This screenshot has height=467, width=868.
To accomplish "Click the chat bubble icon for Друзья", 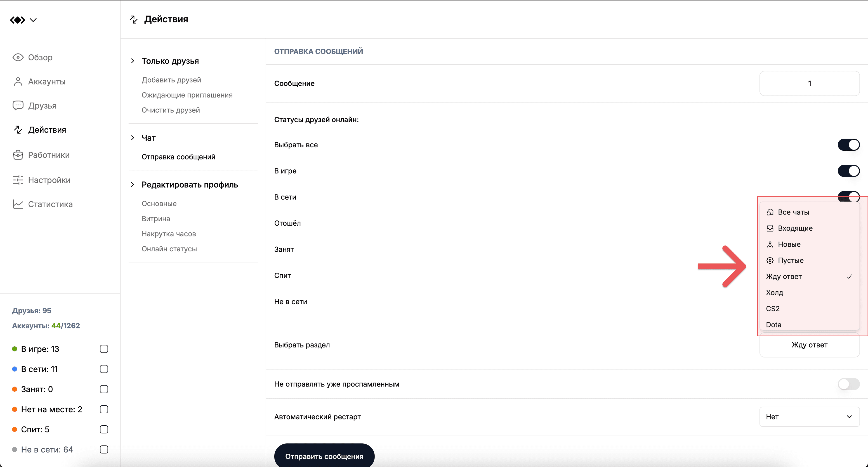I will tap(18, 105).
